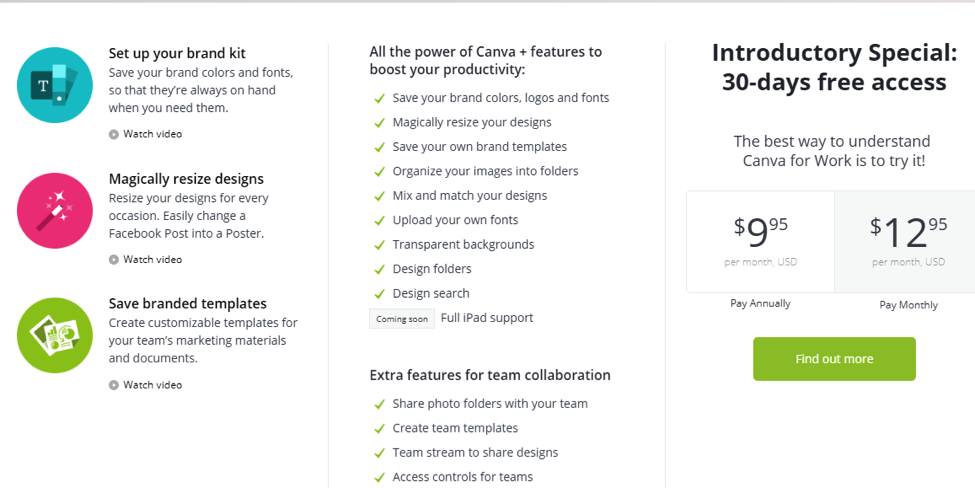Click the Coming soon badge
This screenshot has width=975, height=488.
click(402, 319)
